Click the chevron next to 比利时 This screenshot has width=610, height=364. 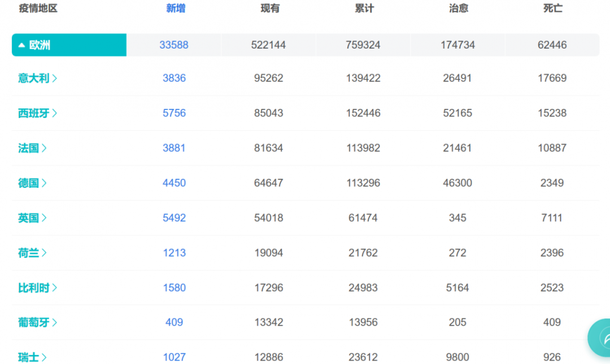[55, 288]
